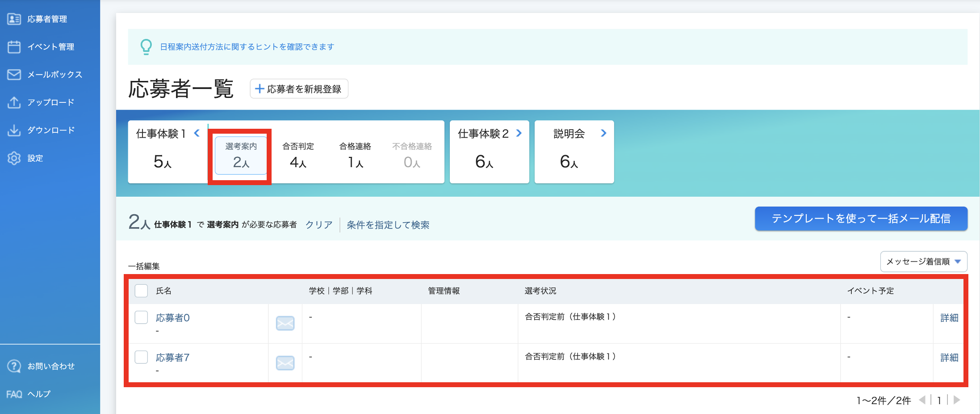Viewport: 980px width, 414px height.
Task: Click 応募者を新規登録 button
Action: [299, 89]
